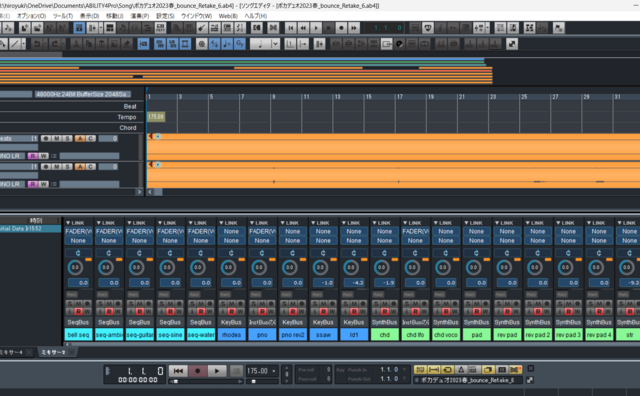Viewport: 640px width, 396px height.
Task: Click the guitar icon in the top toolbar
Action: click(x=202, y=28)
